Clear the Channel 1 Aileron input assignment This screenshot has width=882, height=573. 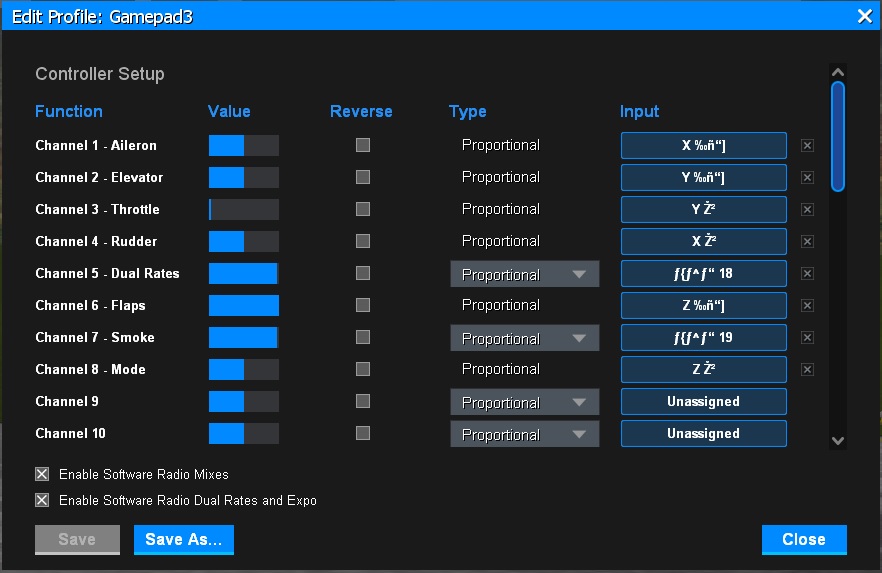[807, 145]
